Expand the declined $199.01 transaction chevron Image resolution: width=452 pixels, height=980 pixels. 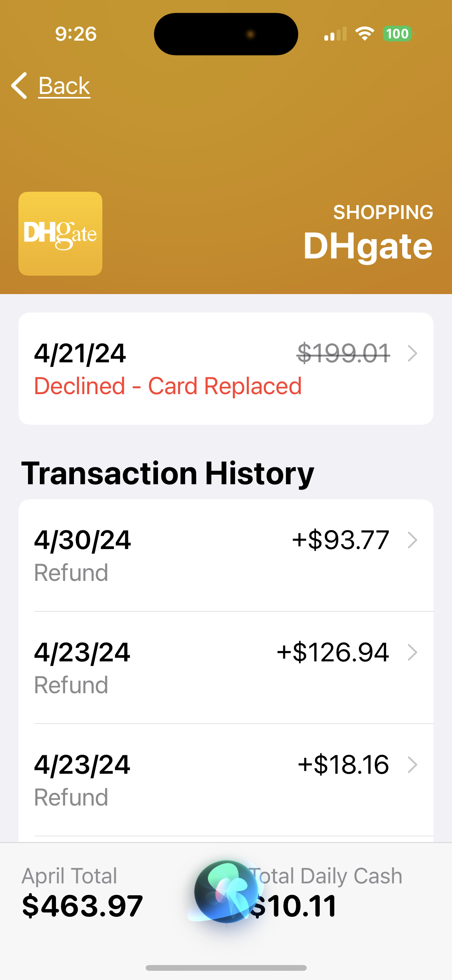(413, 353)
